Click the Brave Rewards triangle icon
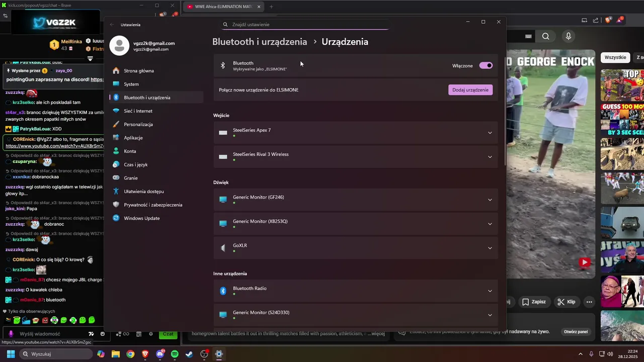This screenshot has height=362, width=644. pos(620,20)
